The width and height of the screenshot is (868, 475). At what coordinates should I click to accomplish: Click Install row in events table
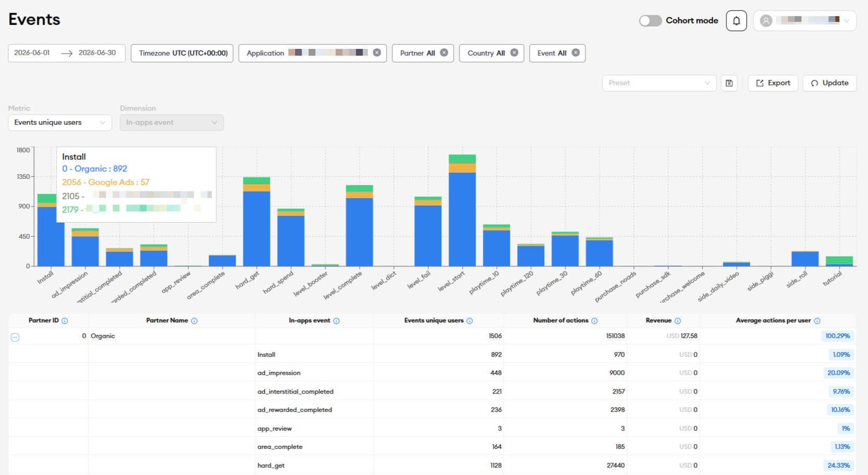tap(432, 354)
